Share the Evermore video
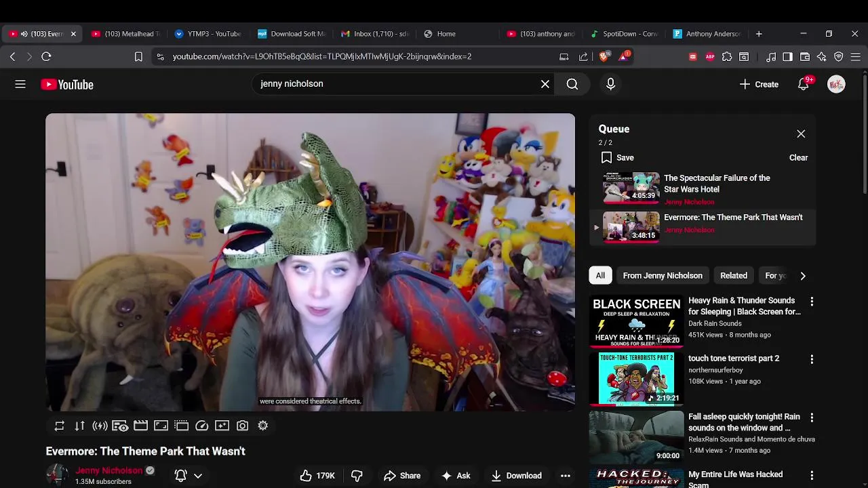The height and width of the screenshot is (488, 868). click(402, 476)
